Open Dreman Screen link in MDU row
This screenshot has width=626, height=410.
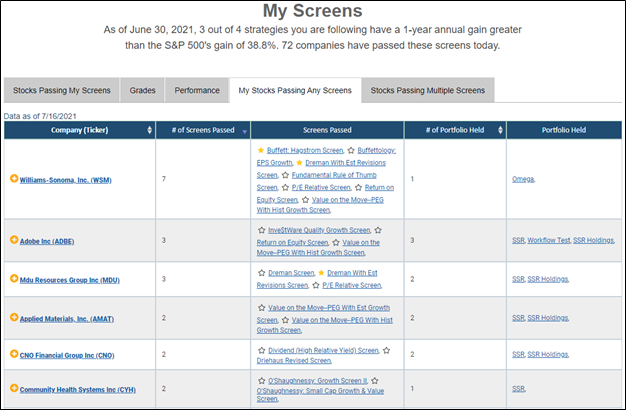[291, 273]
